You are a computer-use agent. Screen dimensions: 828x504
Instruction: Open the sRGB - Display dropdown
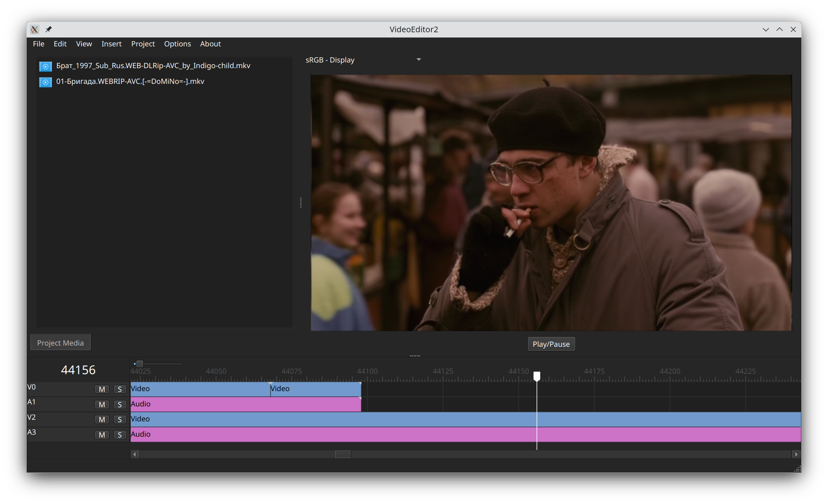[363, 60]
